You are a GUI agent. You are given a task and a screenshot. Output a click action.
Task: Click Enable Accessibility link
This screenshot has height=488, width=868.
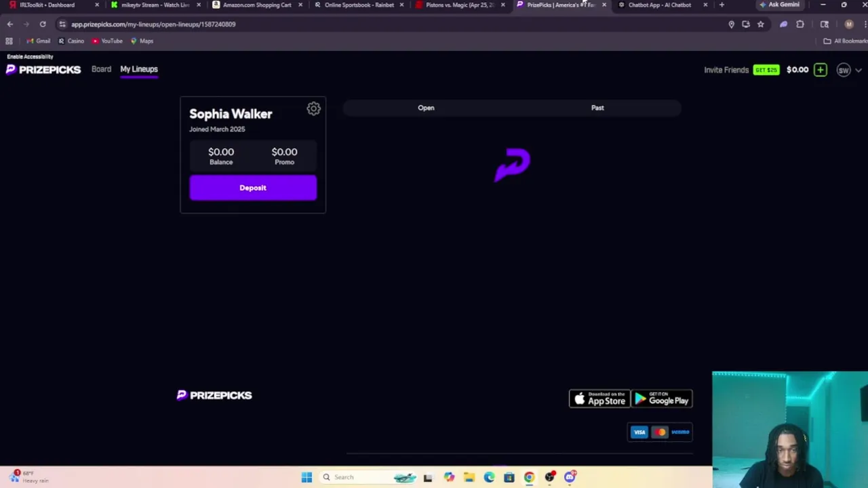pyautogui.click(x=30, y=57)
